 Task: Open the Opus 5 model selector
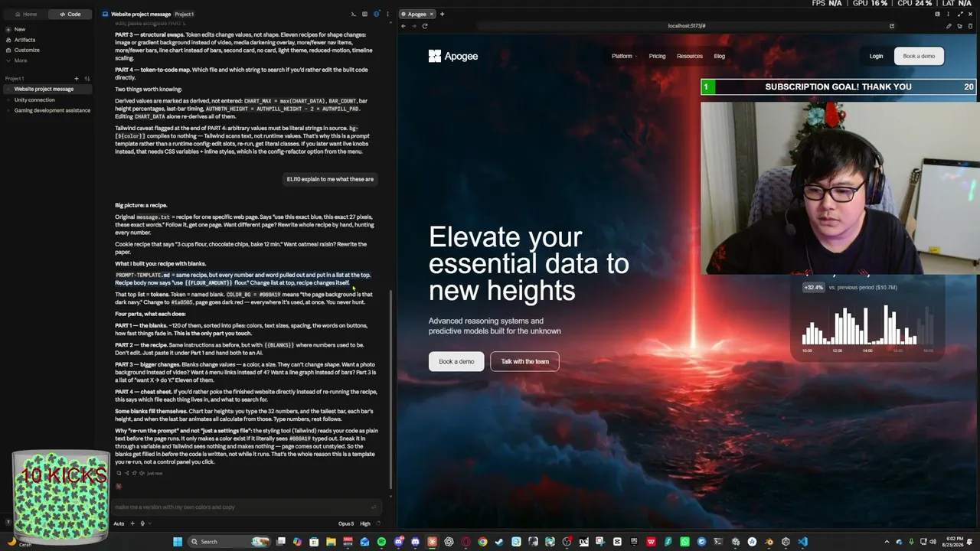pyautogui.click(x=346, y=523)
